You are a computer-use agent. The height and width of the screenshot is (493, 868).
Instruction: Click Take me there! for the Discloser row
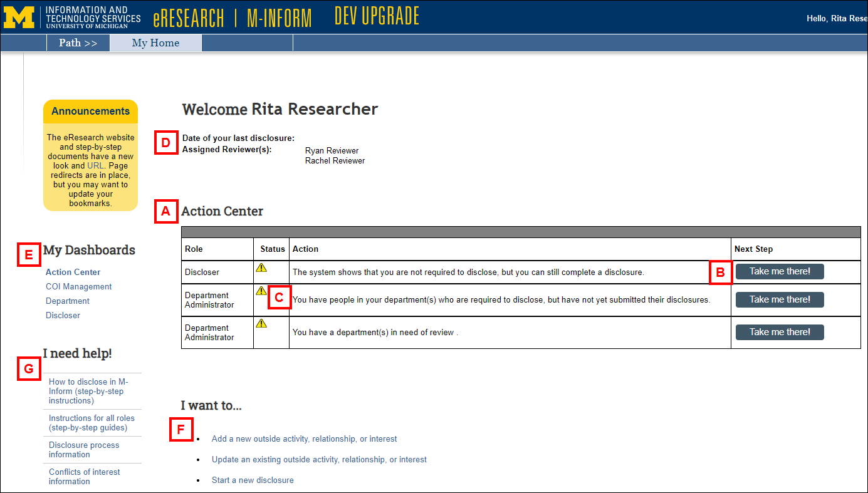[780, 271]
